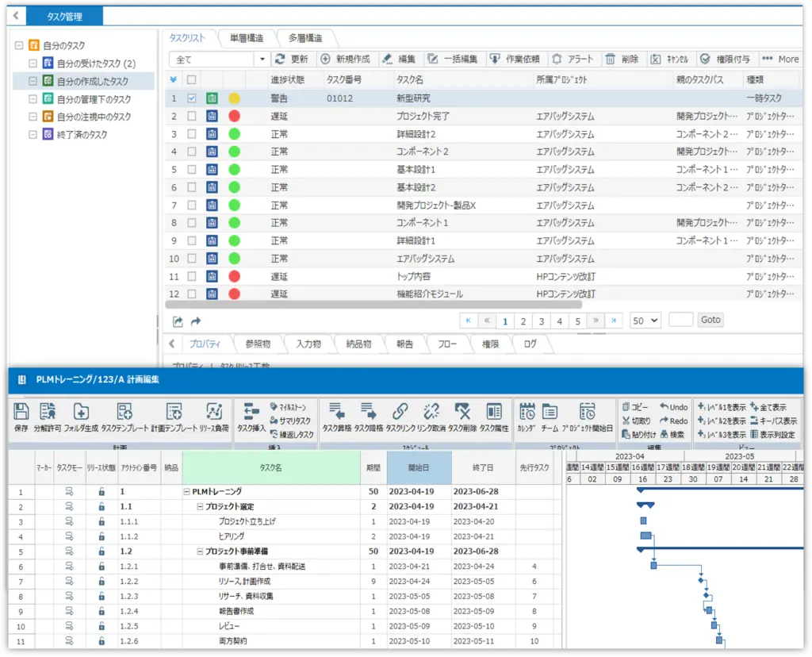Click the タスク昇格 icon
This screenshot has height=657, width=812.
pos(337,412)
